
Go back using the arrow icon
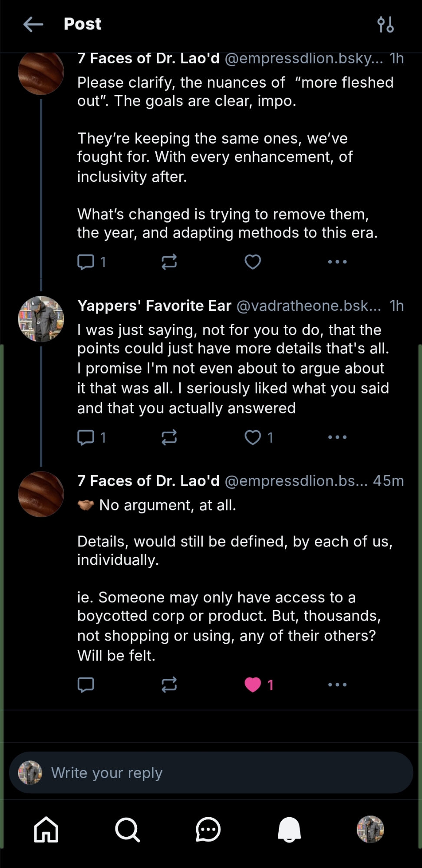(x=33, y=24)
